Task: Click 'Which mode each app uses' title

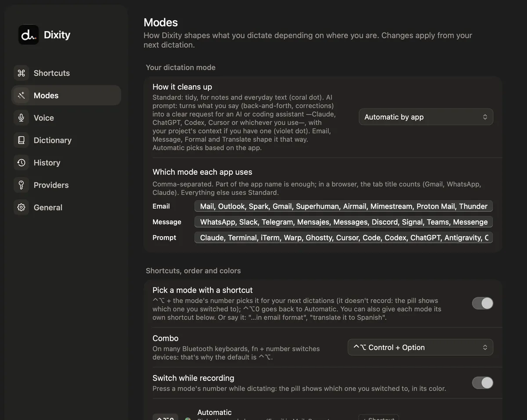Action: (x=202, y=172)
